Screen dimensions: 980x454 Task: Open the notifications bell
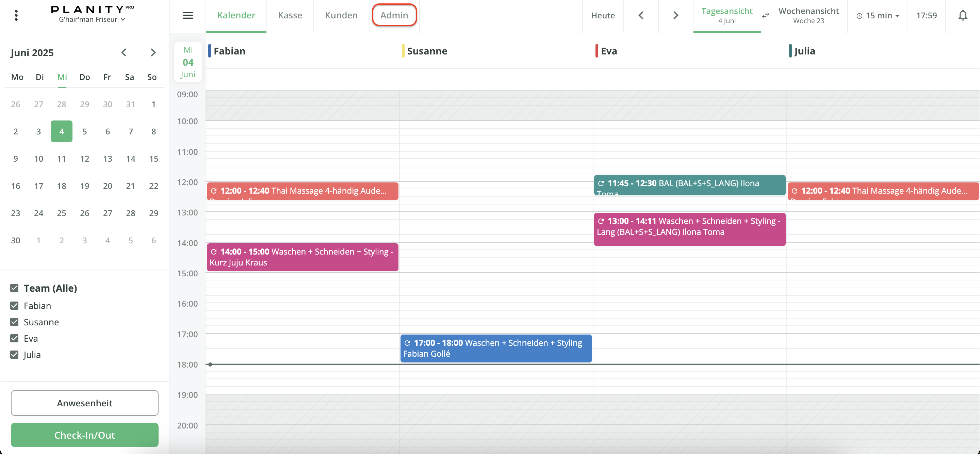click(x=963, y=15)
